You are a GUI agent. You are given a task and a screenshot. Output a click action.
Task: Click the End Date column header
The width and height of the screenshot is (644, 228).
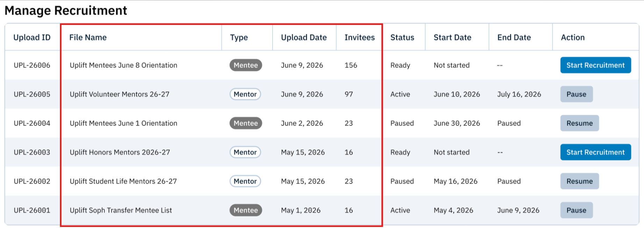514,37
